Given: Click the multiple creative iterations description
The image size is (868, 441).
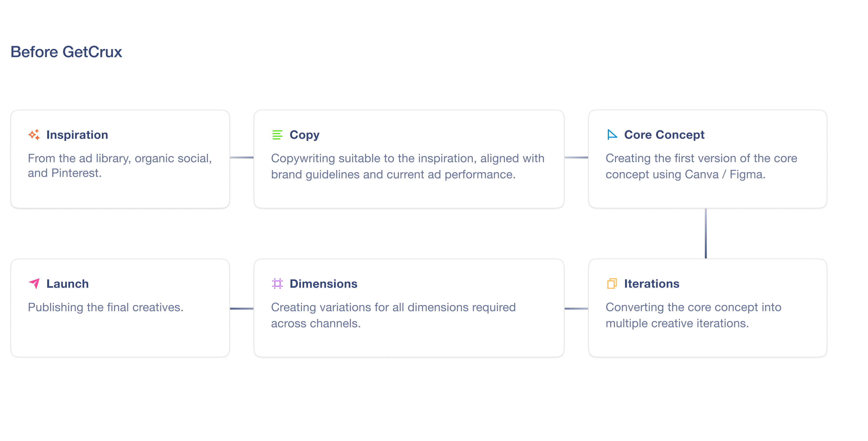Looking at the screenshot, I should click(693, 315).
